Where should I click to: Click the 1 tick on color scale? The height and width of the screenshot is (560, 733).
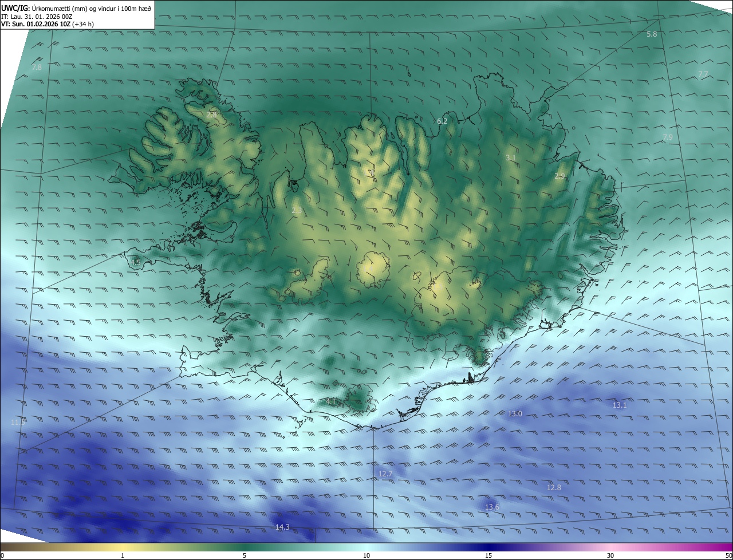point(123,555)
